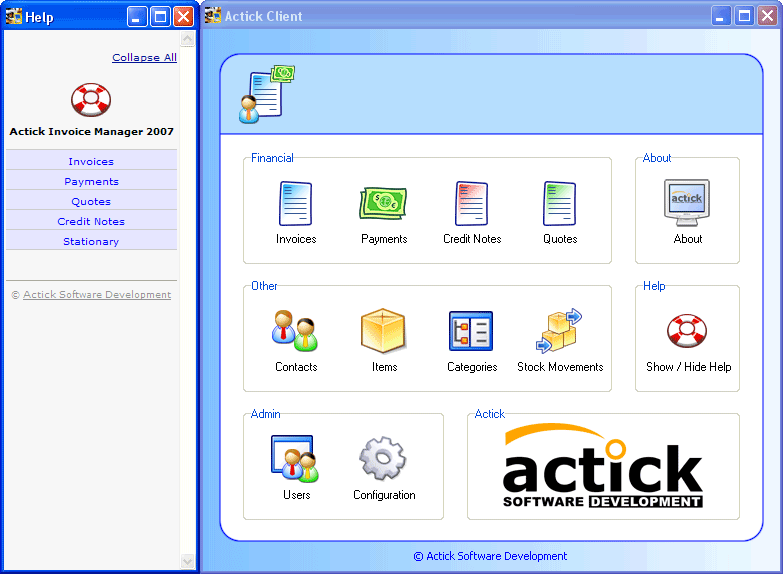Open the Users admin icon

(295, 459)
